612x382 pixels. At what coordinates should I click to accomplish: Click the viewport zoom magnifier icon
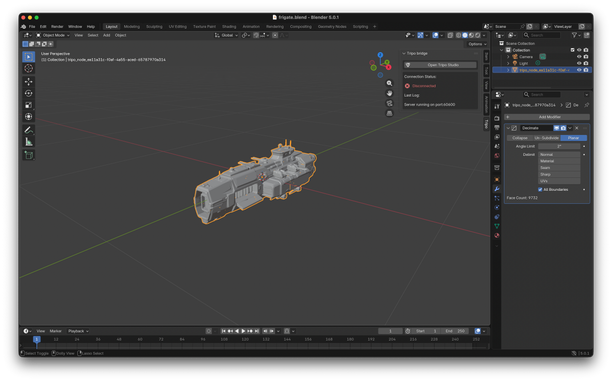tap(389, 83)
